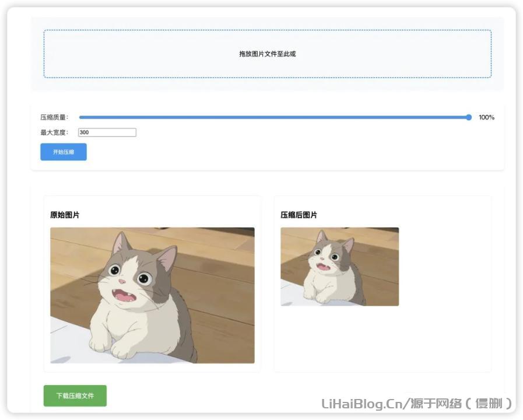Image resolution: width=523 pixels, height=420 pixels.
Task: Click the image drop zone area
Action: tap(267, 54)
